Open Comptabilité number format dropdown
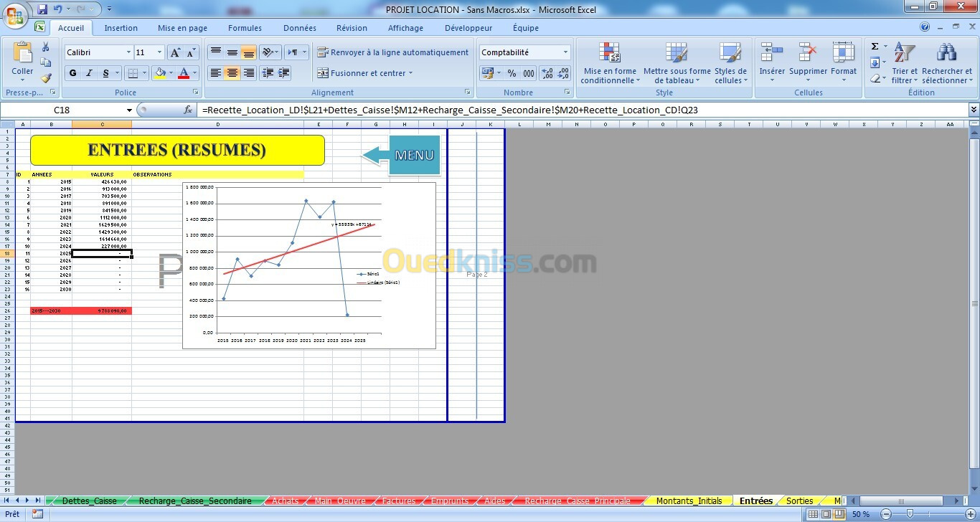The height and width of the screenshot is (522, 980). click(565, 52)
